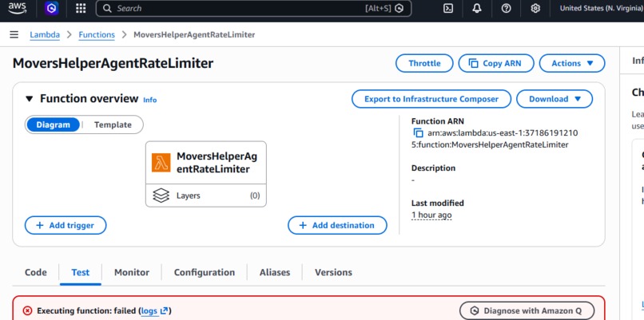Open the Monitor tab
644x320 pixels.
click(132, 272)
